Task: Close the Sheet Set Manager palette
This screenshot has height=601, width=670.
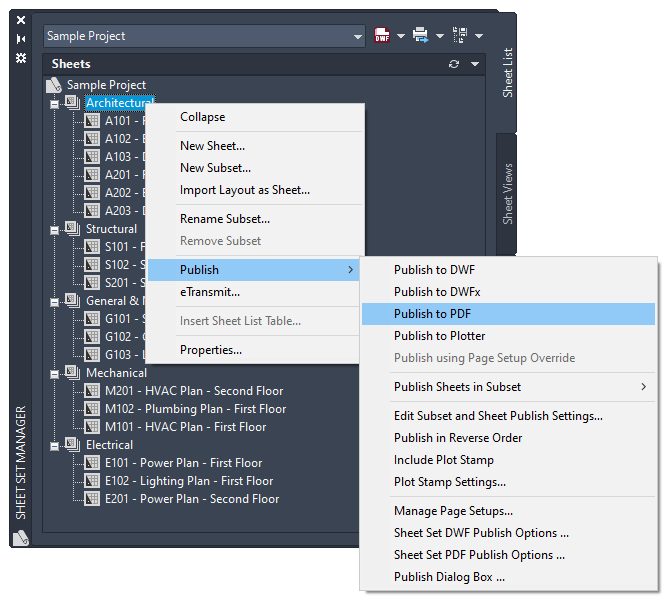Action: click(x=21, y=20)
